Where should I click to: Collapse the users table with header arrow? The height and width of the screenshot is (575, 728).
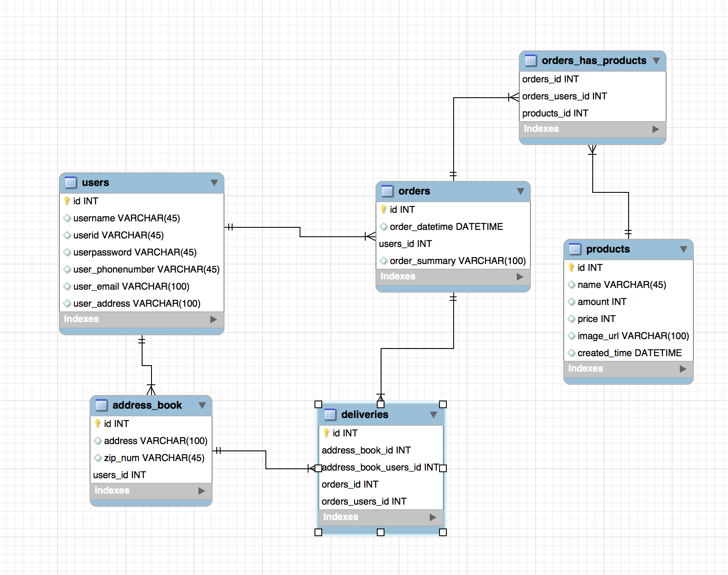214,183
